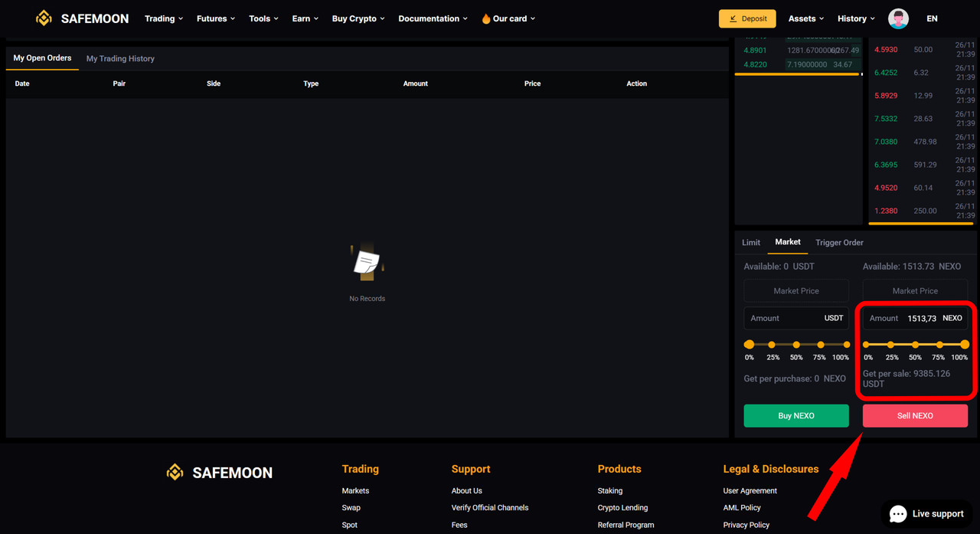This screenshot has width=980, height=534.
Task: Click the Date column header
Action: (22, 84)
